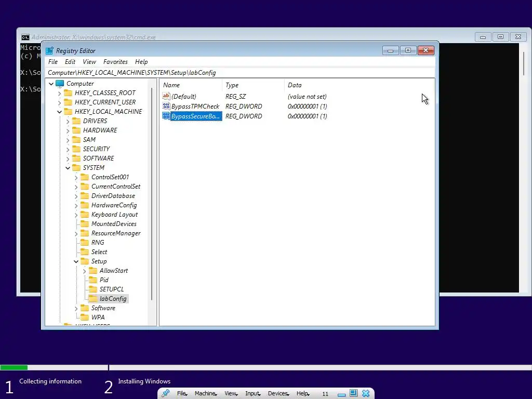
Task: Click the cmd.exe window title icon
Action: (x=25, y=37)
